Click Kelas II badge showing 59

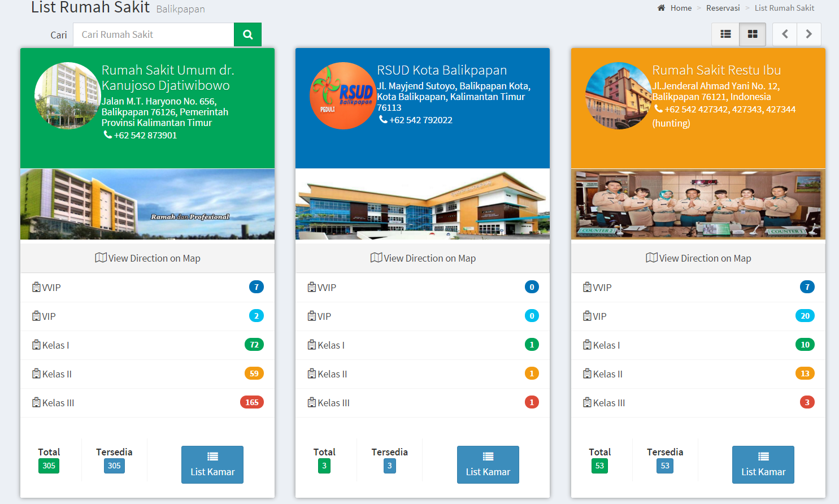pos(254,373)
